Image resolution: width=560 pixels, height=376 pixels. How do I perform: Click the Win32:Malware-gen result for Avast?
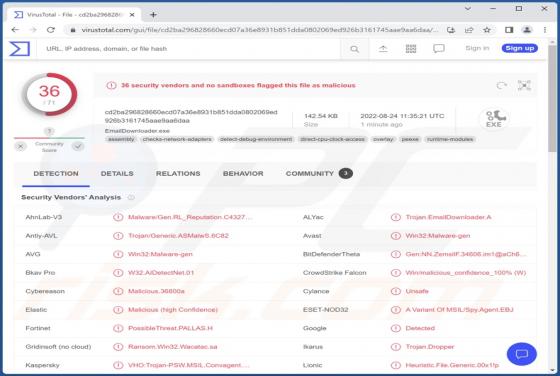[438, 236]
